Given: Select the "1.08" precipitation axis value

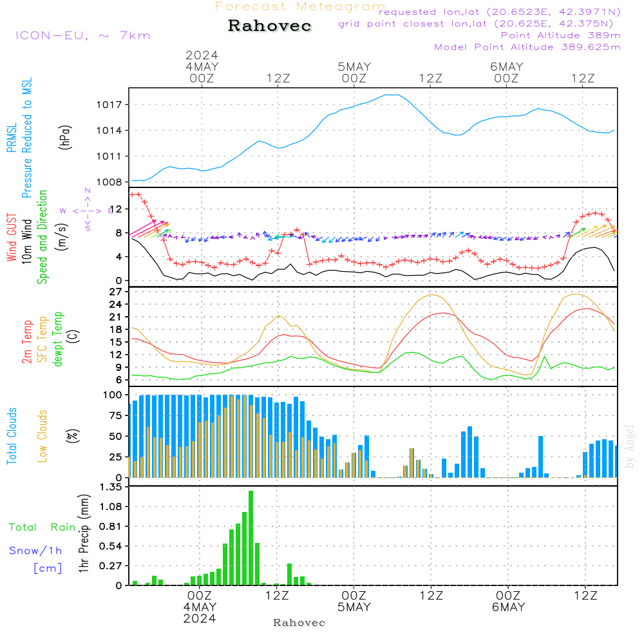Looking at the screenshot, I should click(111, 507).
